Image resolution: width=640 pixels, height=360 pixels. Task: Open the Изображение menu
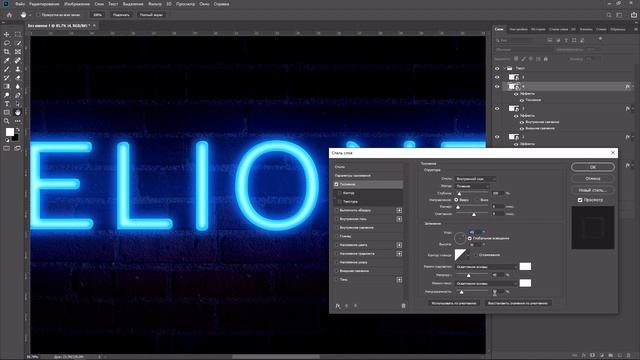(77, 4)
